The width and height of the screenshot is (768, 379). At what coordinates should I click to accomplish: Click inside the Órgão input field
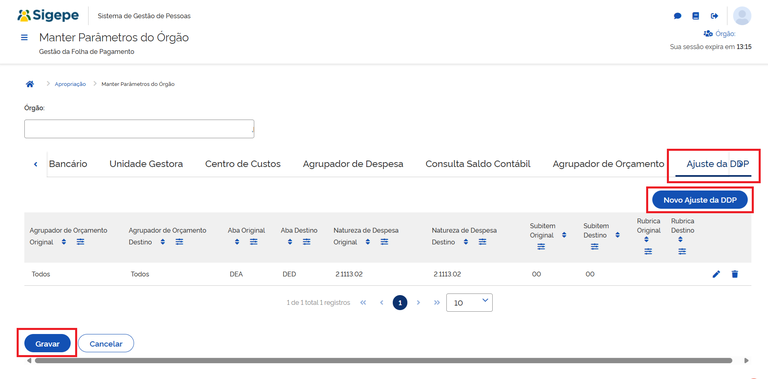(139, 129)
